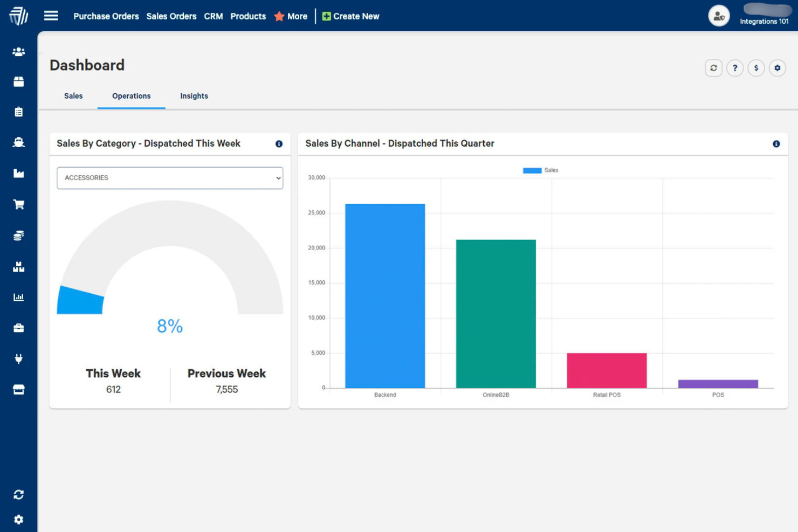Click the blue Backend bar in chart
The image size is (798, 532).
pyautogui.click(x=385, y=295)
